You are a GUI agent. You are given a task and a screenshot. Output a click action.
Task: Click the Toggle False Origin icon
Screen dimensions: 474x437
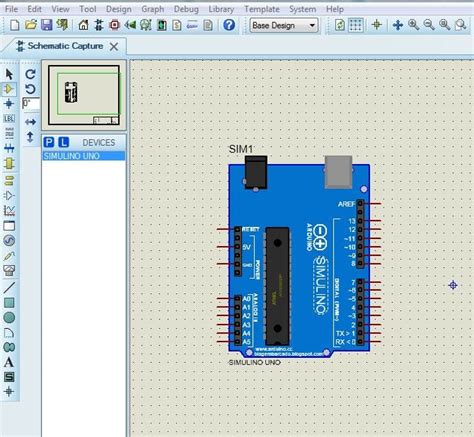pyautogui.click(x=377, y=25)
